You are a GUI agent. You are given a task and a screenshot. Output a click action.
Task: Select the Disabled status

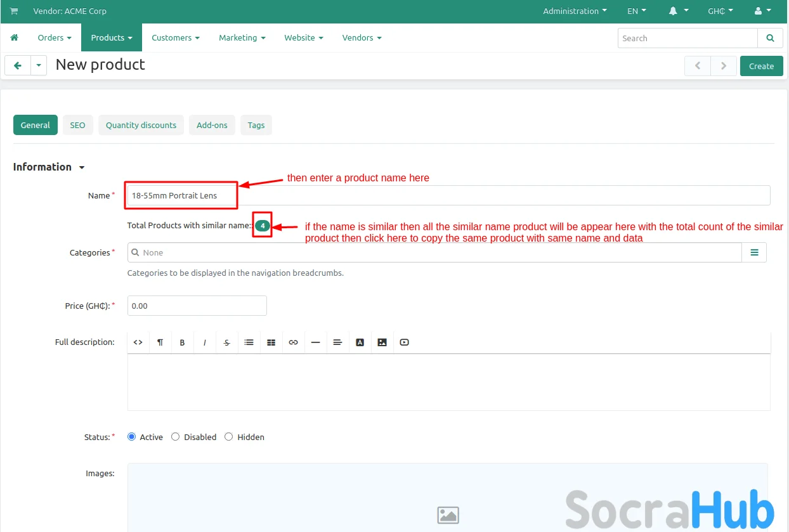click(176, 437)
